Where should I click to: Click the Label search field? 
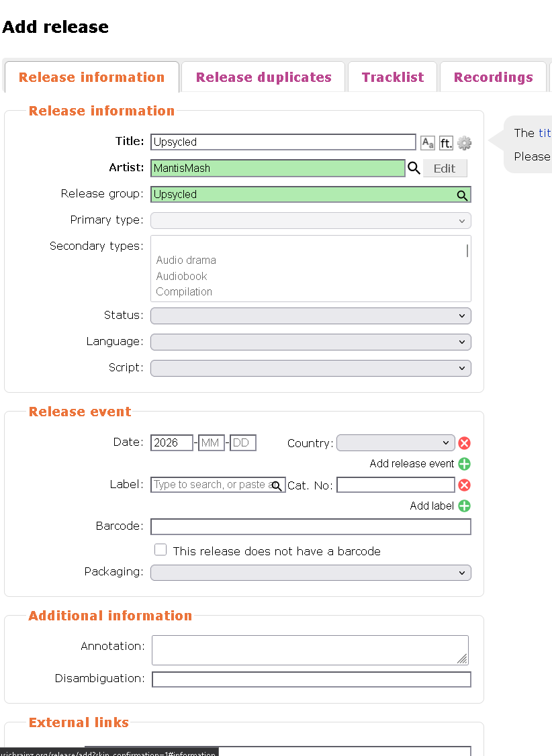pyautogui.click(x=218, y=485)
